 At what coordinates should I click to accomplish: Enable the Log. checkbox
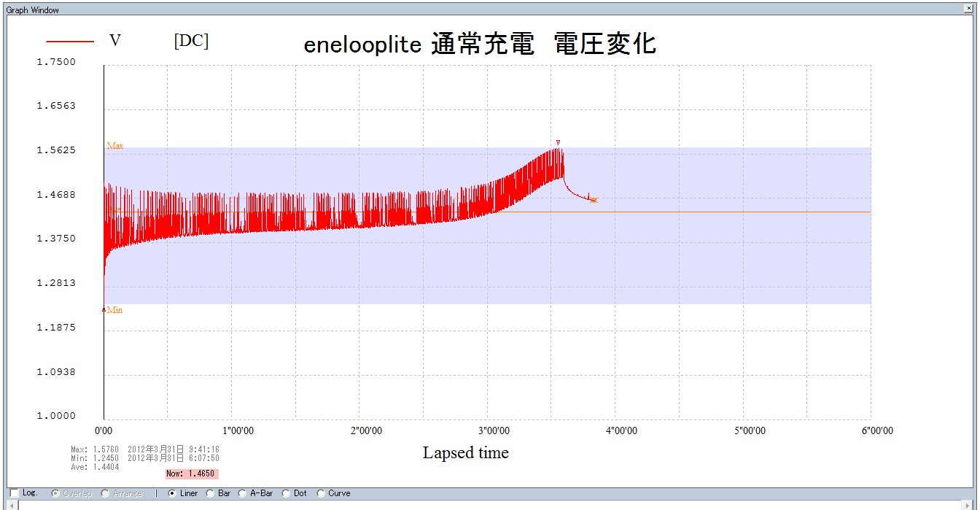[x=15, y=493]
